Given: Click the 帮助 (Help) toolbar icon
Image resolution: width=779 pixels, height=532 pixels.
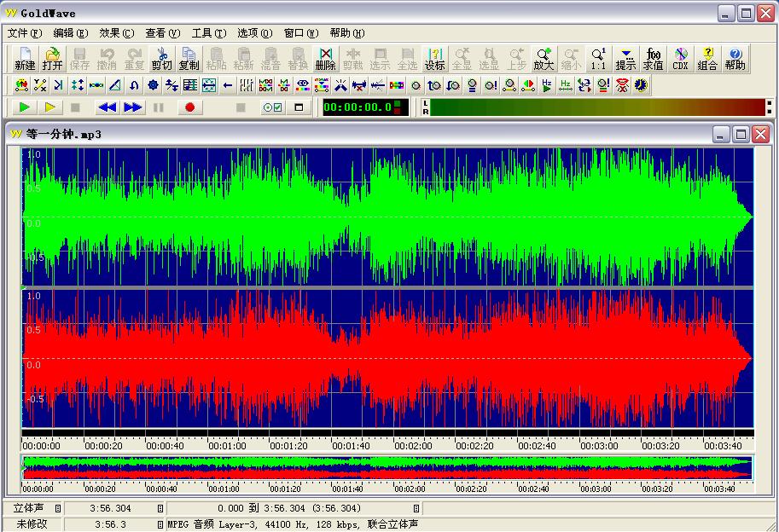Looking at the screenshot, I should [735, 59].
